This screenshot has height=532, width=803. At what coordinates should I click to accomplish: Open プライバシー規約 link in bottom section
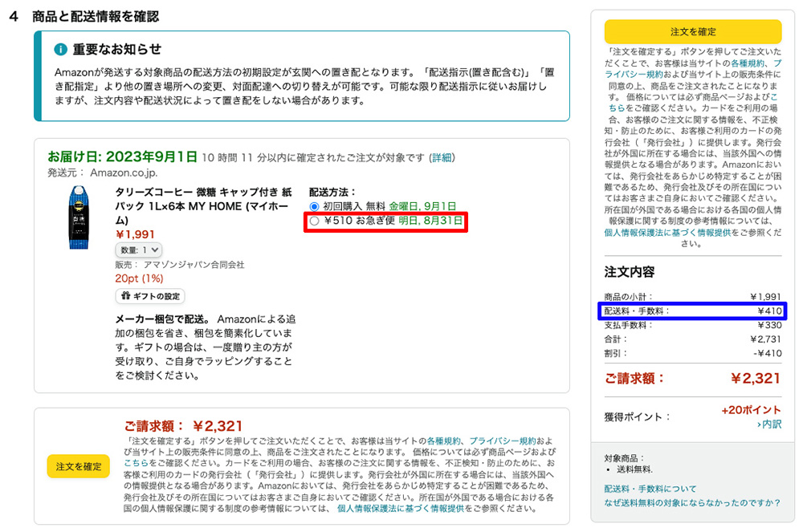tap(503, 441)
